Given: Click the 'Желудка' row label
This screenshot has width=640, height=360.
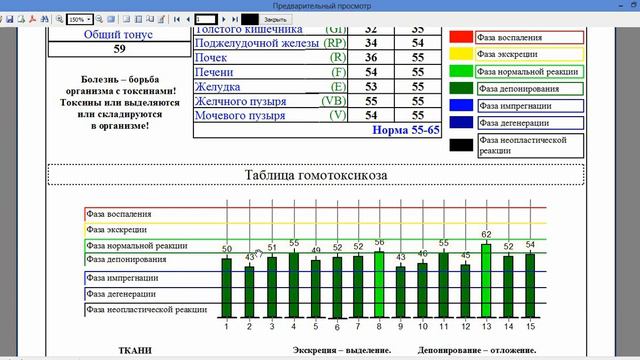Looking at the screenshot, I should point(218,87).
